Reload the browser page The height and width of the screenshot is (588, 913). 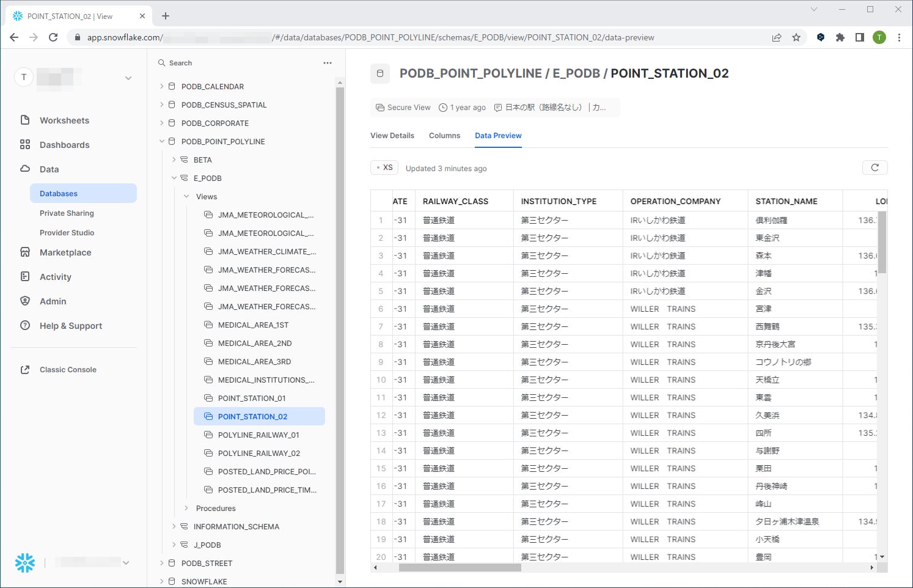(x=53, y=37)
